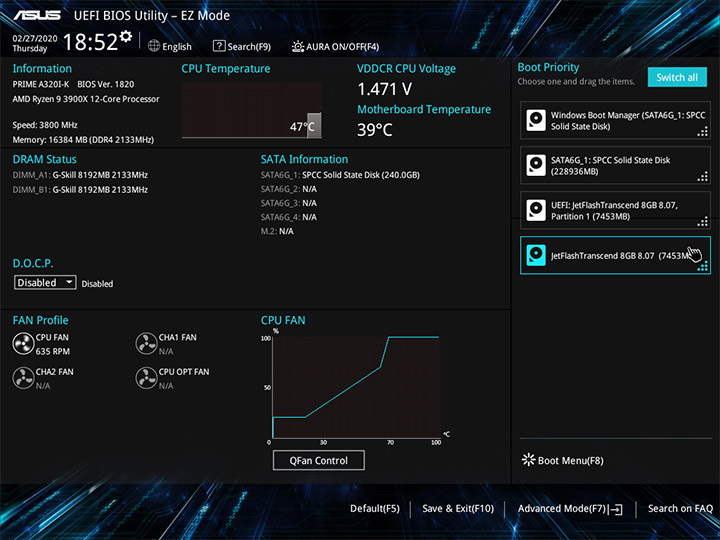
Task: Grab drag handle on Windows Boot Manager entry
Action: pos(703,132)
